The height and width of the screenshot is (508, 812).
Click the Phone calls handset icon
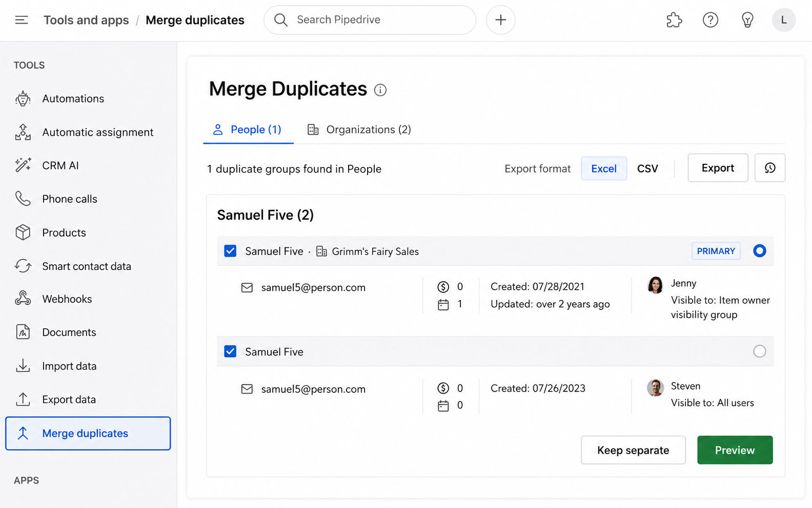pyautogui.click(x=23, y=199)
